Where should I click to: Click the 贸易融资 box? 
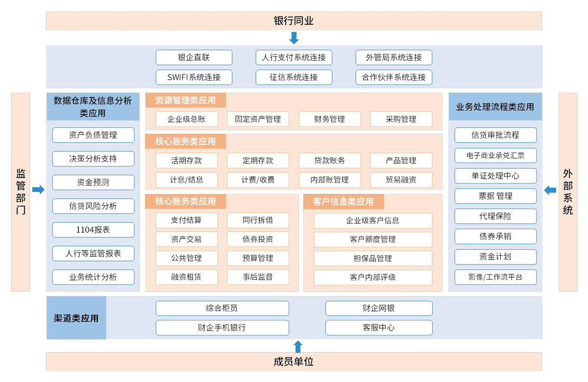pyautogui.click(x=401, y=180)
